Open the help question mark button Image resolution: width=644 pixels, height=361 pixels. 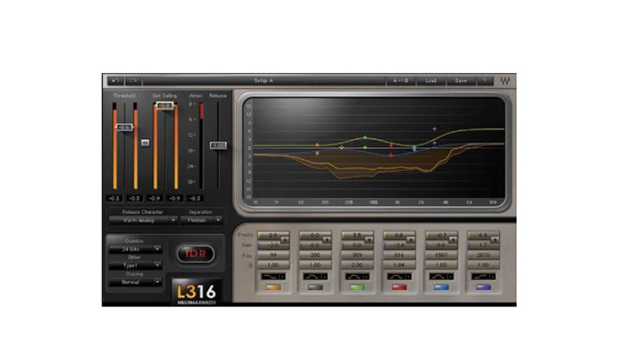[x=484, y=80]
